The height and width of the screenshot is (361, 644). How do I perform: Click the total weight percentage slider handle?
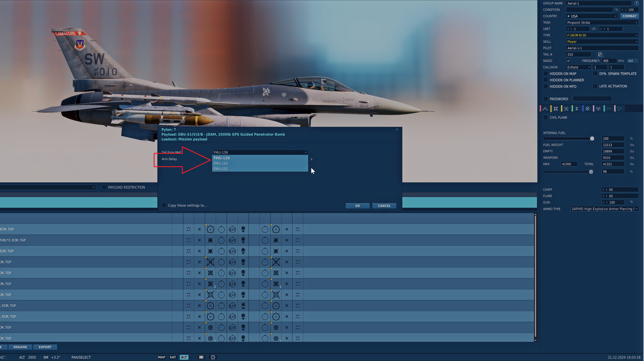[x=591, y=172]
